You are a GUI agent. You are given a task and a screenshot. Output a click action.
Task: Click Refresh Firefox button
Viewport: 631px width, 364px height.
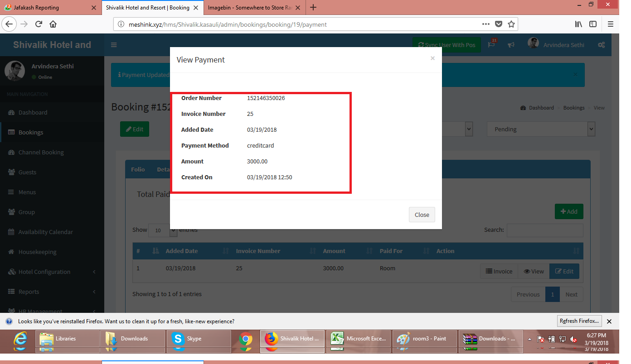(579, 321)
